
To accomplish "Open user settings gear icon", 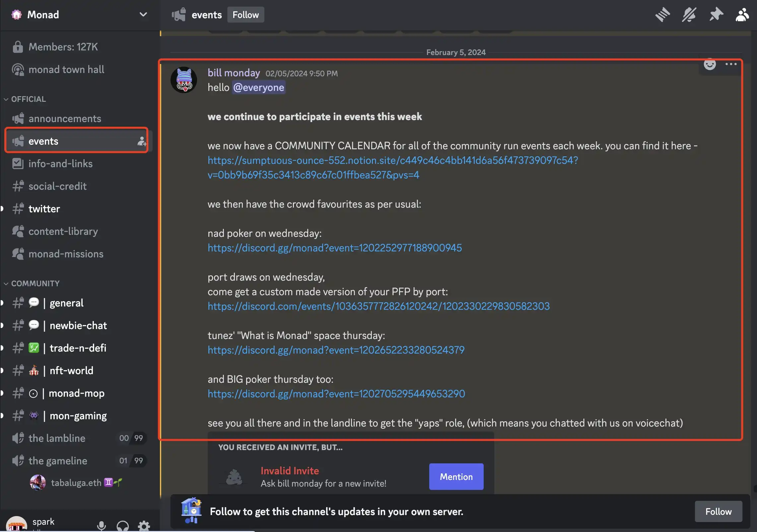I will pyautogui.click(x=144, y=526).
